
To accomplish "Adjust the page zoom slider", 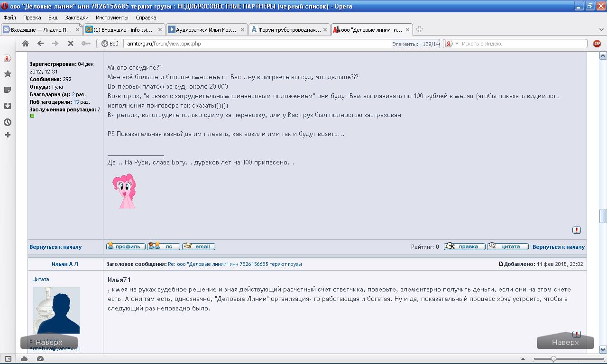I will [x=553, y=359].
